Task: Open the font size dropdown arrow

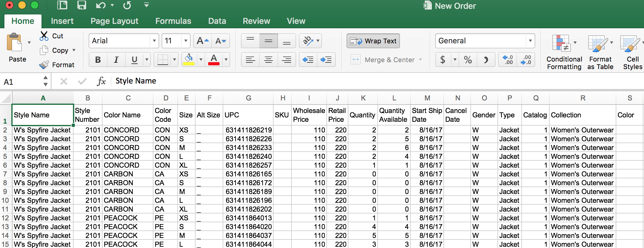Action: click(x=186, y=41)
